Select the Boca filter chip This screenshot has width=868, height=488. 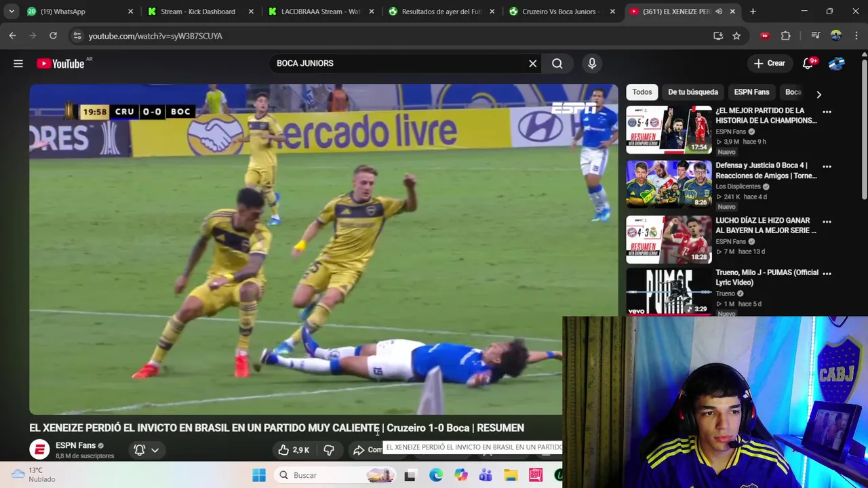(x=793, y=92)
